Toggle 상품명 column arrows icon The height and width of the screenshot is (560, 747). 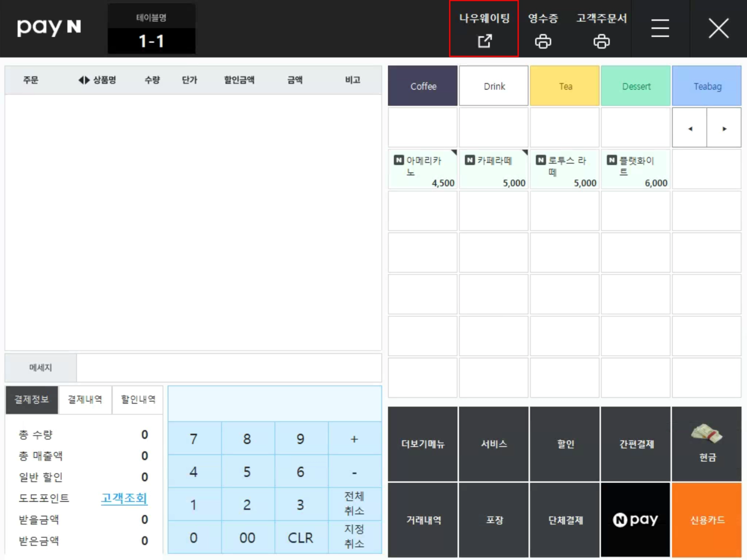pos(84,80)
